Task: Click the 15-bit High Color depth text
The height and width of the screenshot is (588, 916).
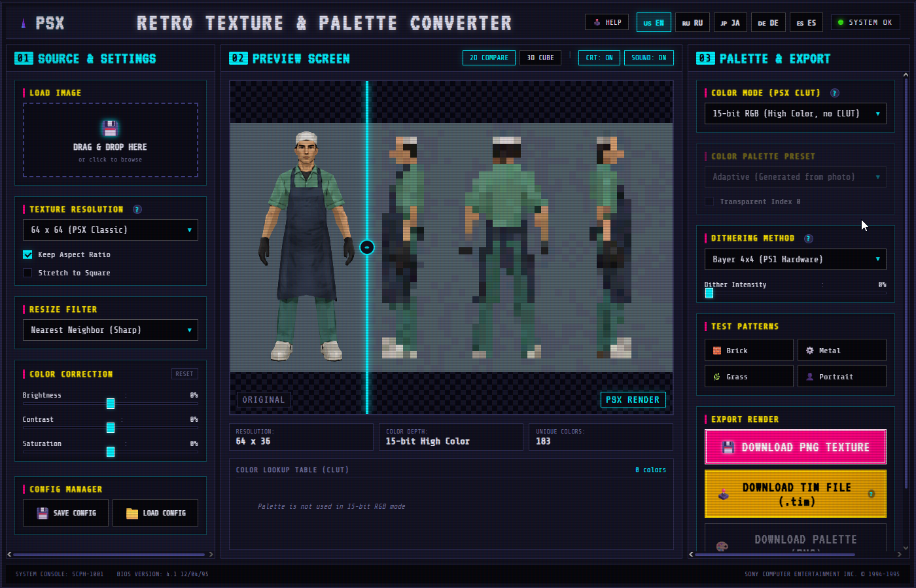Action: coord(428,441)
